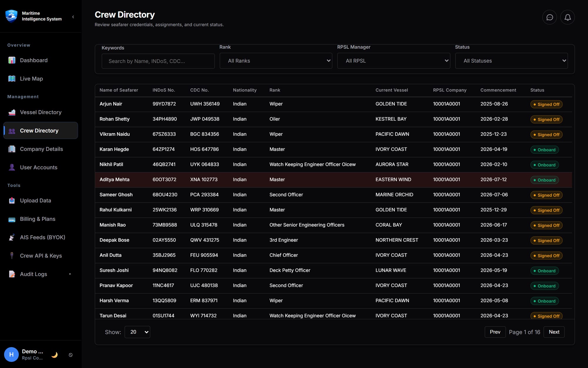Screen dimensions: 588x368
Task: Click the user avatar H
Action: (x=11, y=354)
